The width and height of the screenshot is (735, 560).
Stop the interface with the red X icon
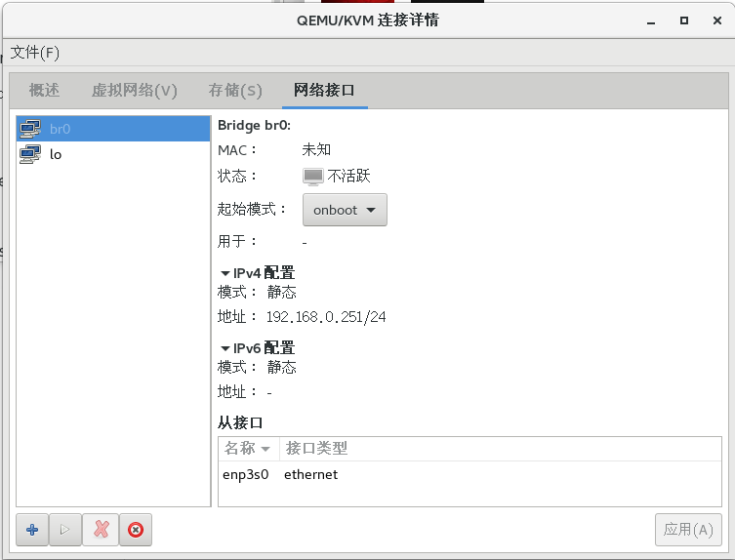pos(101,530)
